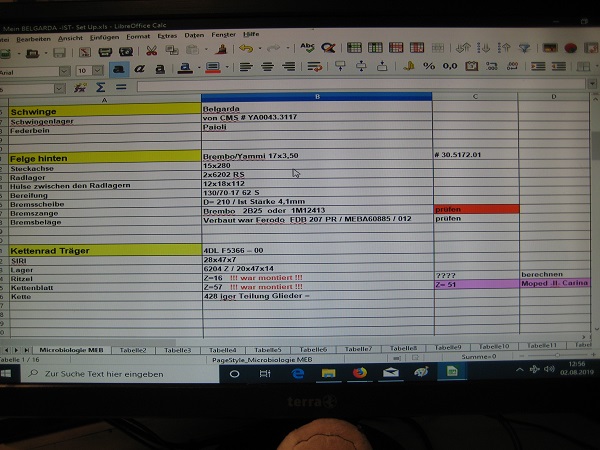
Task: Open the Einfügen menu
Action: [x=104, y=38]
